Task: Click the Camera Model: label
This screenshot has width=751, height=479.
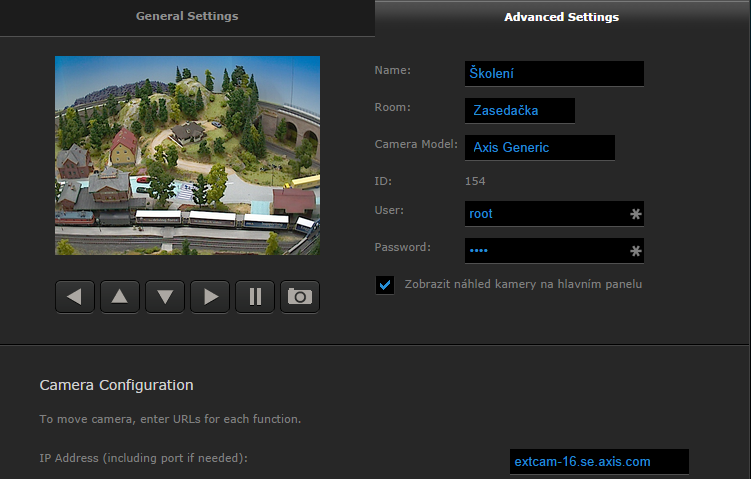Action: coord(416,144)
